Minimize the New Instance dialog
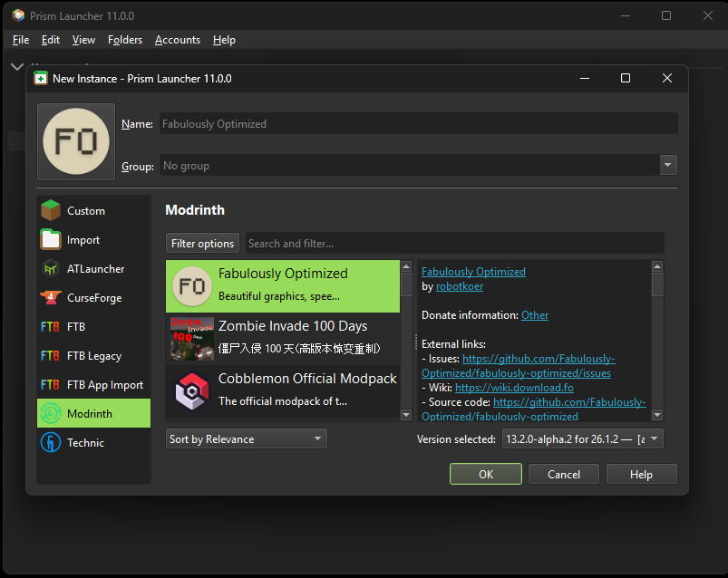728x578 pixels. point(585,78)
